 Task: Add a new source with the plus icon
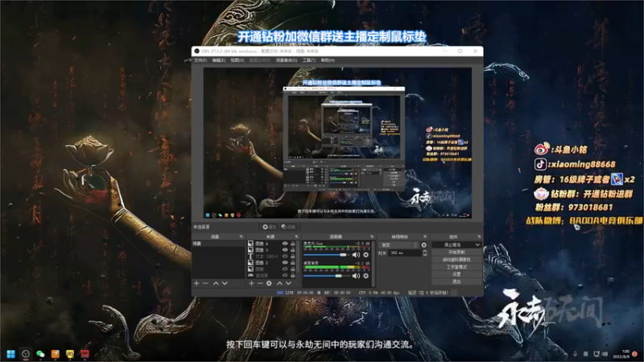click(251, 283)
